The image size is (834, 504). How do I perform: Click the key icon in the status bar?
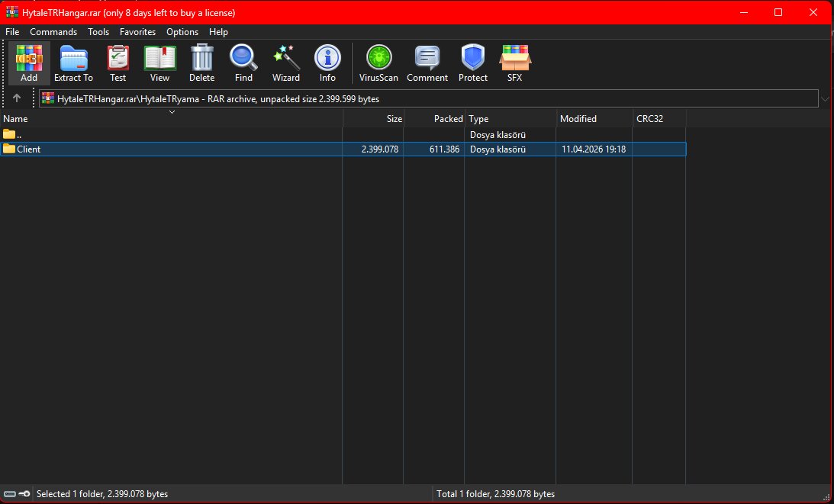25,493
